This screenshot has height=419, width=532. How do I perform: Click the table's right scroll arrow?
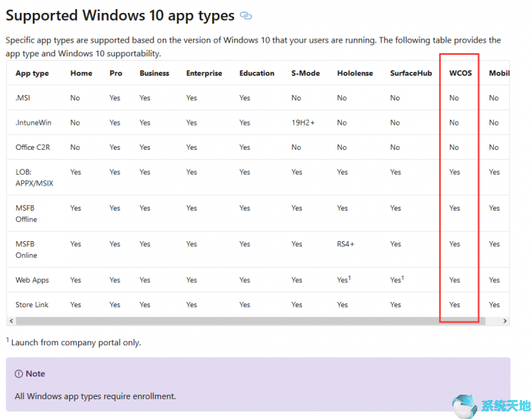click(x=505, y=321)
